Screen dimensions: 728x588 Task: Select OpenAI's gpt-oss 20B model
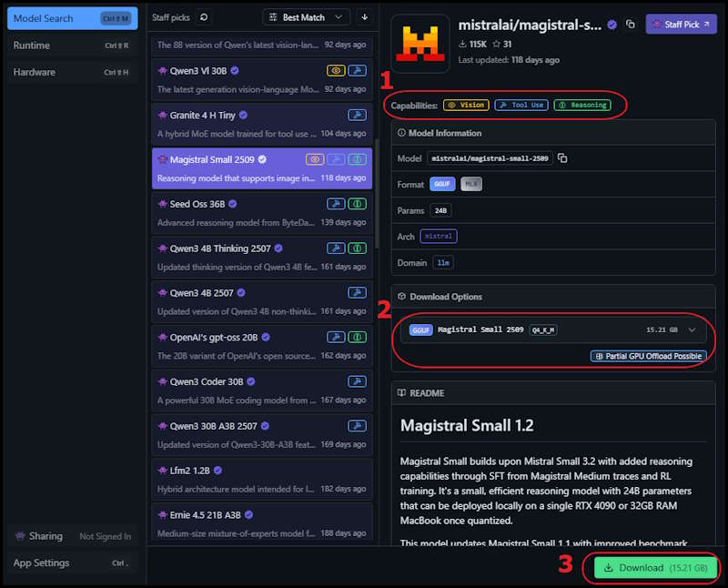click(x=262, y=346)
